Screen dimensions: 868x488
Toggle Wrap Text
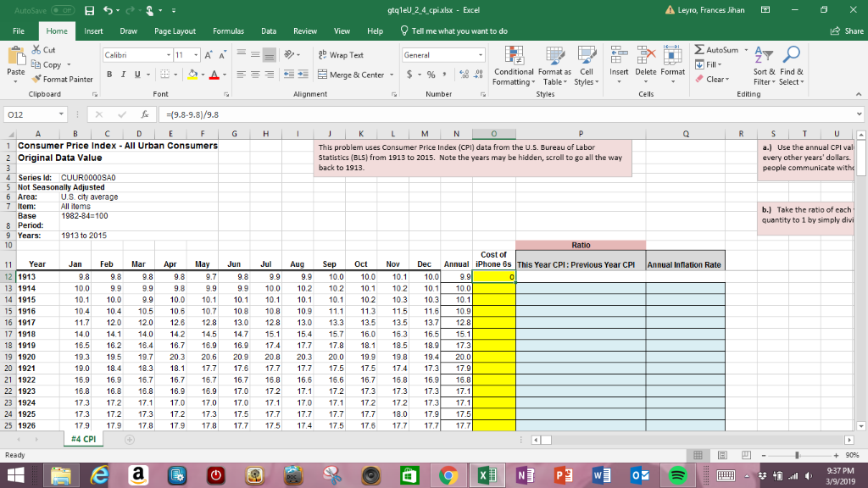[341, 55]
